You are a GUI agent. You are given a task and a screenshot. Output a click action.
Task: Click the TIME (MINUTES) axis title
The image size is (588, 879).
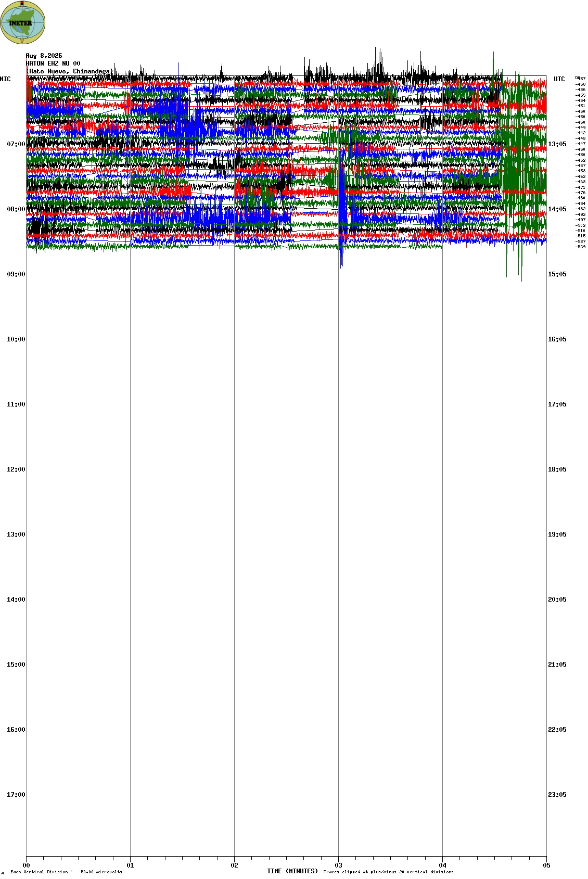(x=292, y=871)
